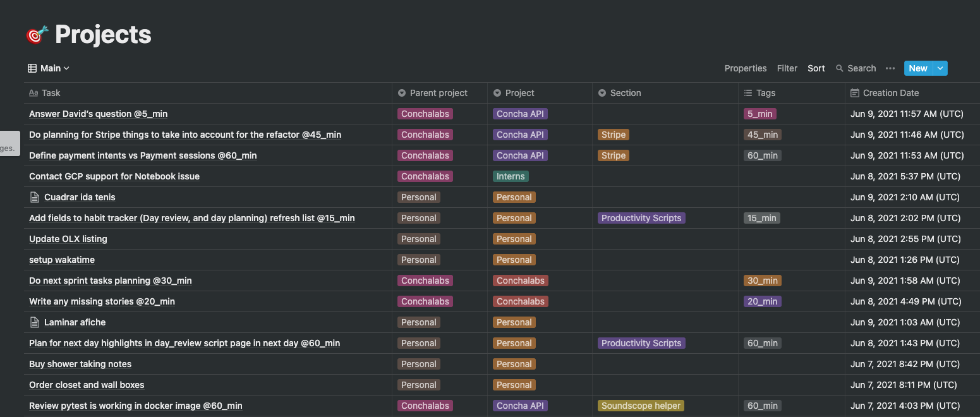The image size is (980, 417).
Task: Open the Creation Date column header menu
Action: [912, 93]
